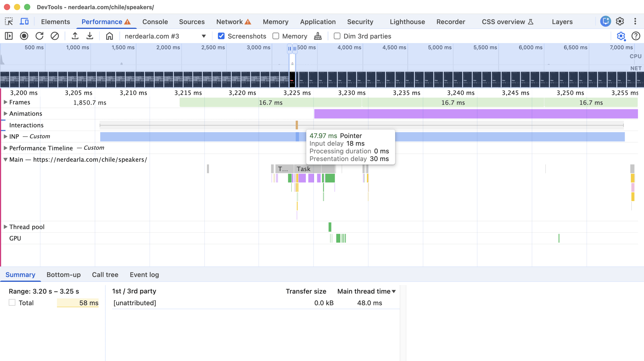Screen dimensions: 644x361
Task: Click the Record button in Performance toolbar
Action: (24, 36)
